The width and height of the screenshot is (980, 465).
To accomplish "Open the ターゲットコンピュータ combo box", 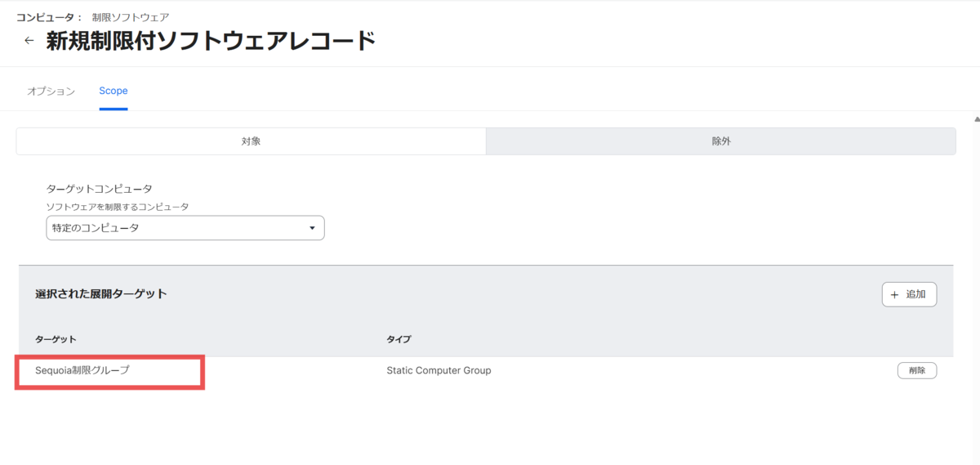I will pos(185,228).
